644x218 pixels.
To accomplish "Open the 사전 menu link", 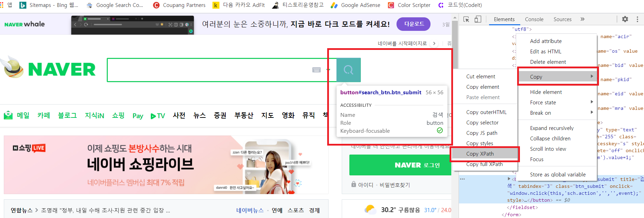I will 179,115.
